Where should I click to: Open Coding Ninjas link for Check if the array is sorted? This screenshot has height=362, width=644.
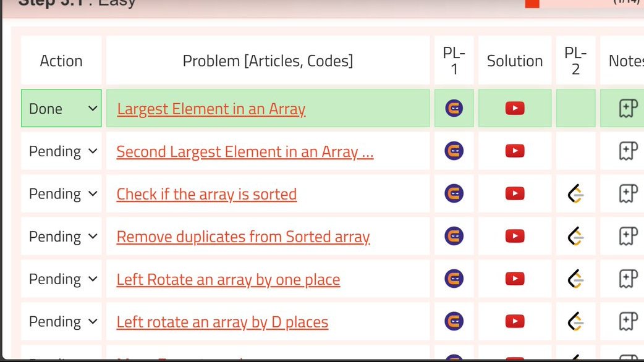pos(454,193)
